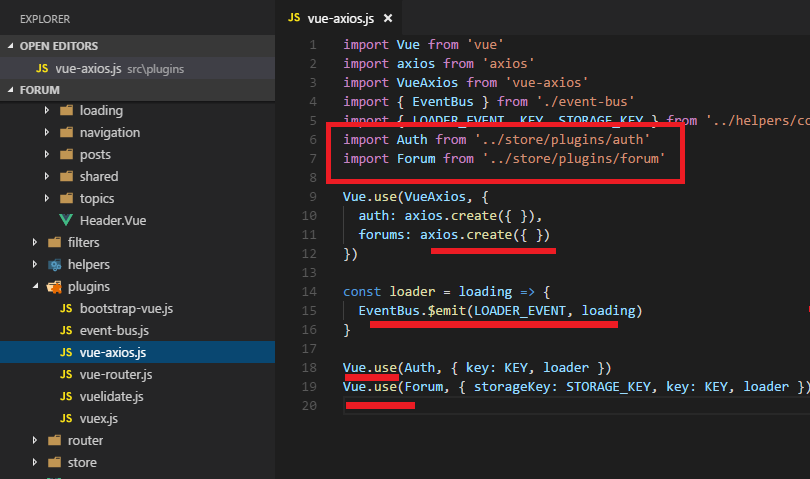The width and height of the screenshot is (810, 479).
Task: Collapse the FORUM project section
Action: click(10, 90)
